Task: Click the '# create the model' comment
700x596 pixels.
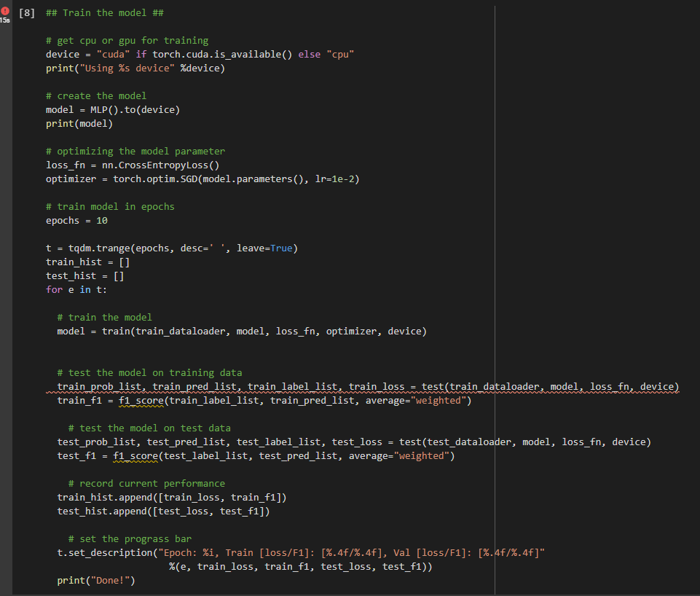Action: tap(96, 96)
